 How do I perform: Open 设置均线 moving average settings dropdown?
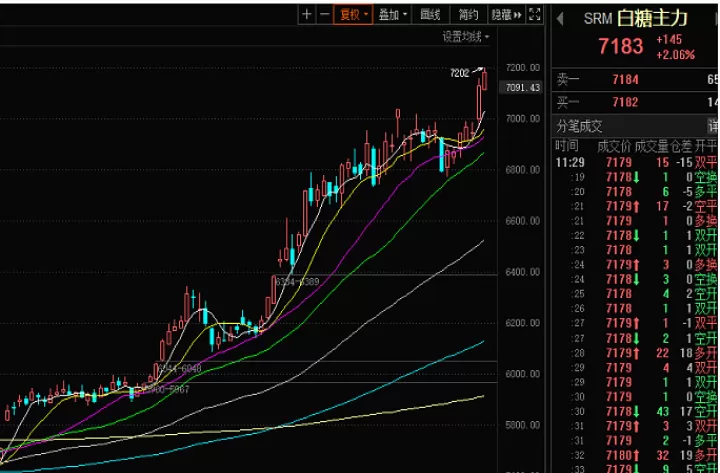[x=466, y=37]
